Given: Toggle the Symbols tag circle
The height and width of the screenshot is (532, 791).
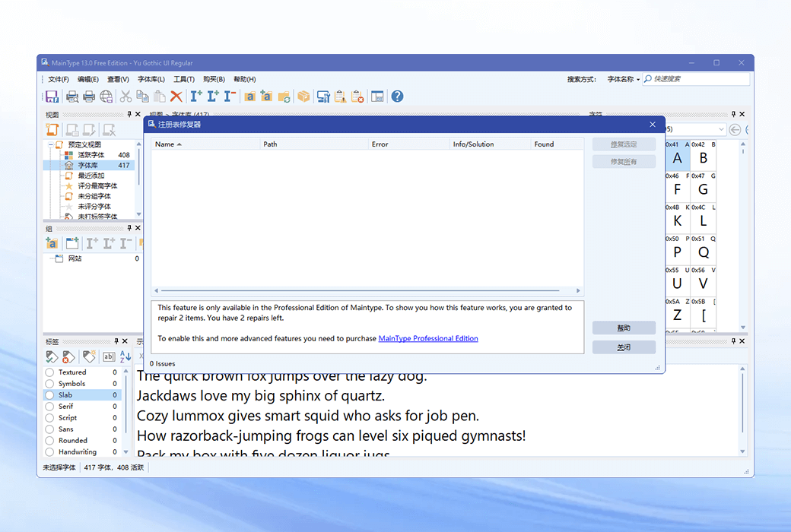Looking at the screenshot, I should (49, 384).
